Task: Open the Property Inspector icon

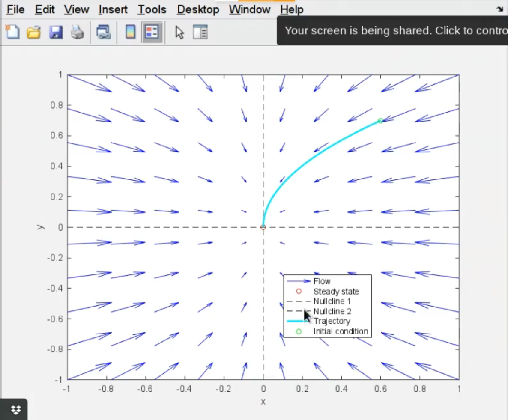Action: tap(200, 32)
